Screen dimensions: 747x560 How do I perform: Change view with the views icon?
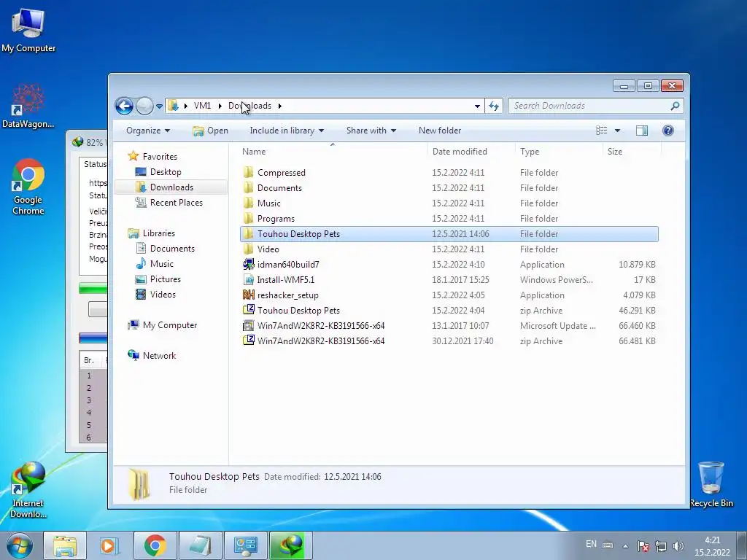[x=602, y=131]
